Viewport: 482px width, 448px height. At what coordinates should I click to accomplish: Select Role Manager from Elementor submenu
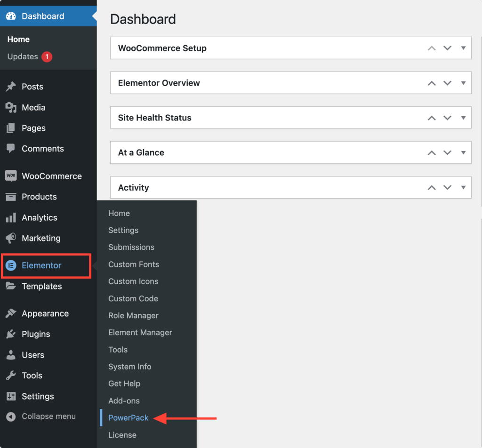click(x=133, y=315)
